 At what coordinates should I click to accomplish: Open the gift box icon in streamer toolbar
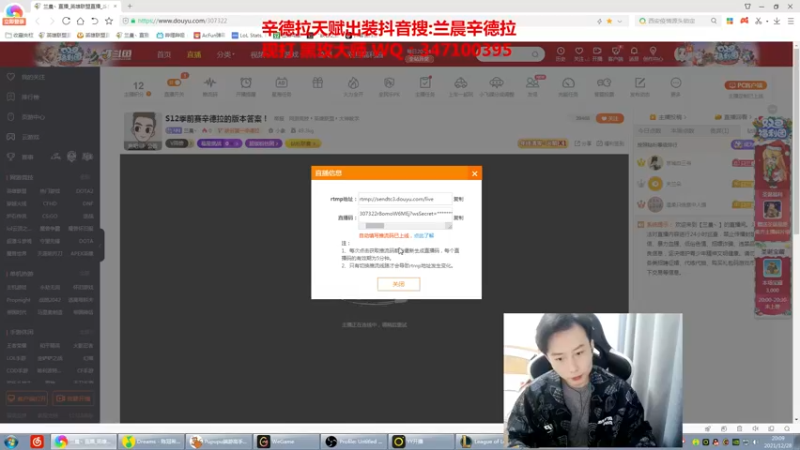[x=317, y=83]
